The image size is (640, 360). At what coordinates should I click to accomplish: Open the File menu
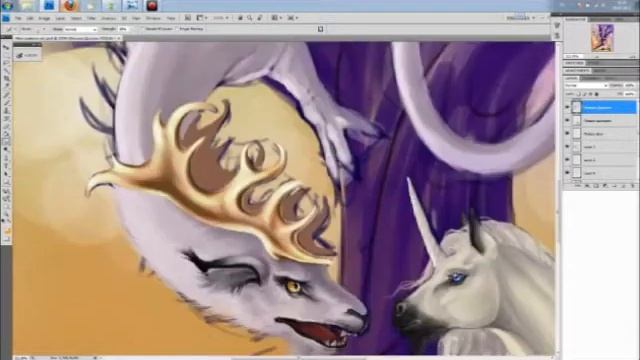[x=18, y=18]
